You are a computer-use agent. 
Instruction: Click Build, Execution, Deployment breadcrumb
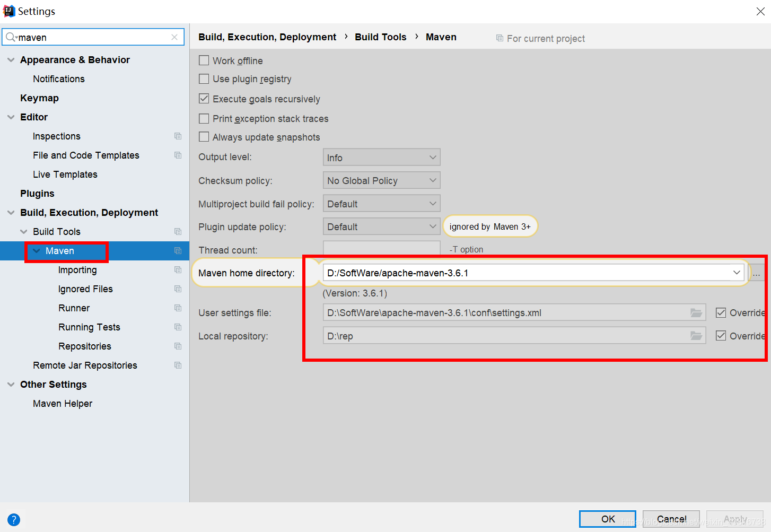click(267, 37)
